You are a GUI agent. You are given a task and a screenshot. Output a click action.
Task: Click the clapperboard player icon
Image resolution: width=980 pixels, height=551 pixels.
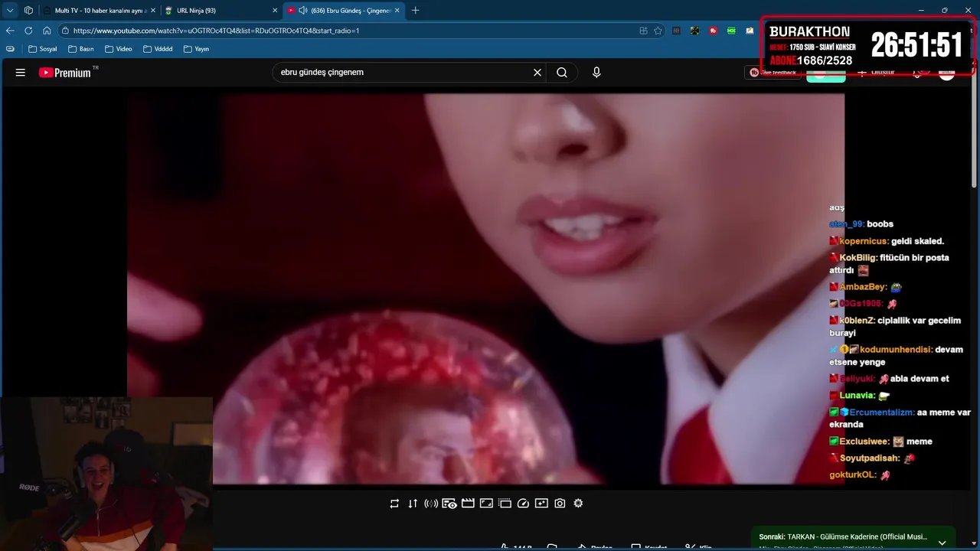[468, 504]
